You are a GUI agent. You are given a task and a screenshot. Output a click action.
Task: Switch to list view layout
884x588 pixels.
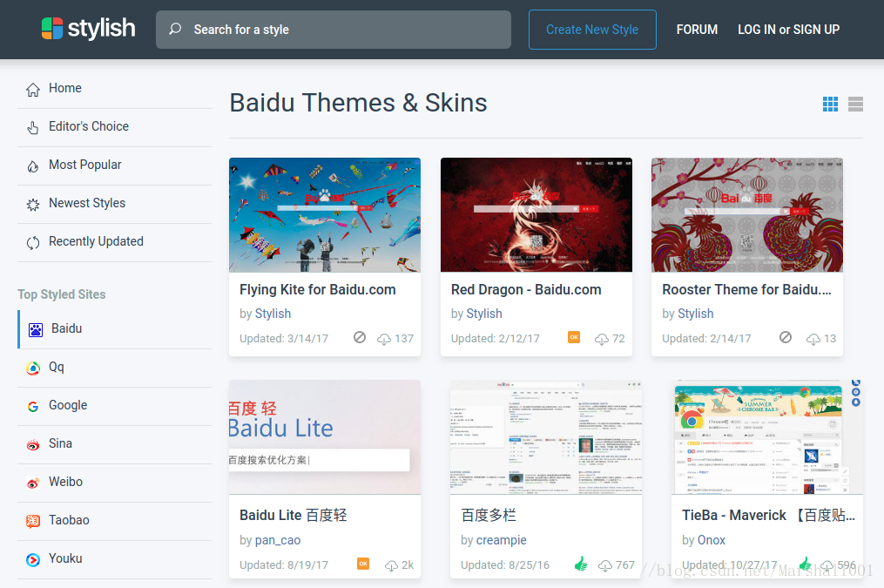point(855,104)
